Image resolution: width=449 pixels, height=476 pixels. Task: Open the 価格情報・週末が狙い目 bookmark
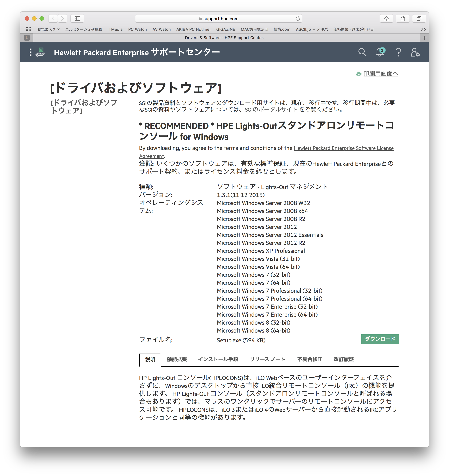pos(354,29)
